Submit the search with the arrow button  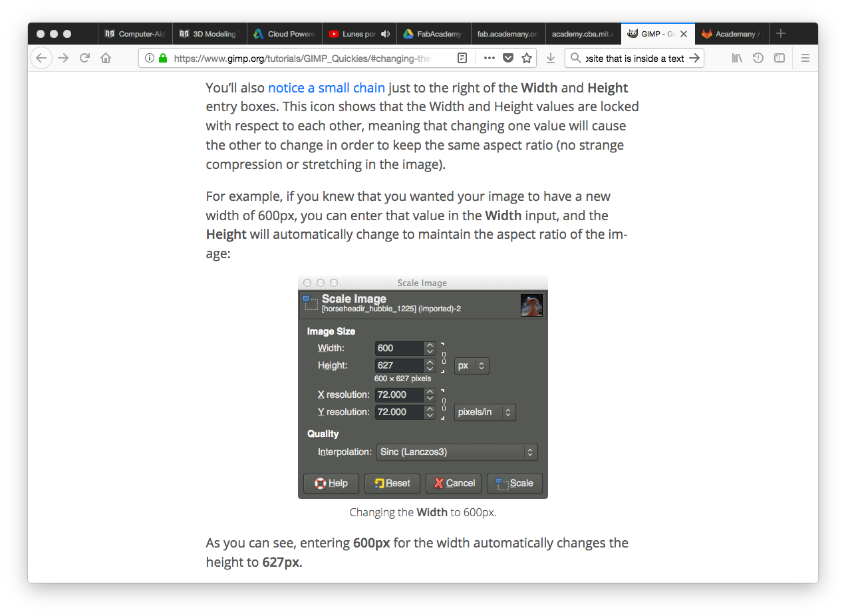[694, 58]
